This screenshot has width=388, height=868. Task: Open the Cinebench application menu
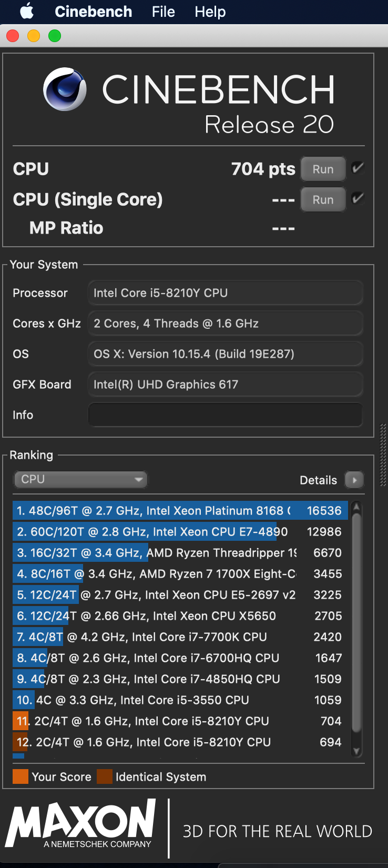point(94,12)
